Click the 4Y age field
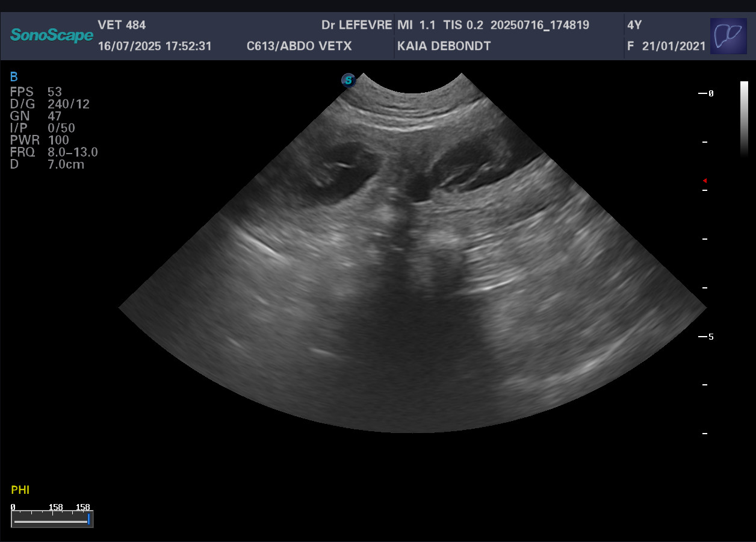 [634, 25]
